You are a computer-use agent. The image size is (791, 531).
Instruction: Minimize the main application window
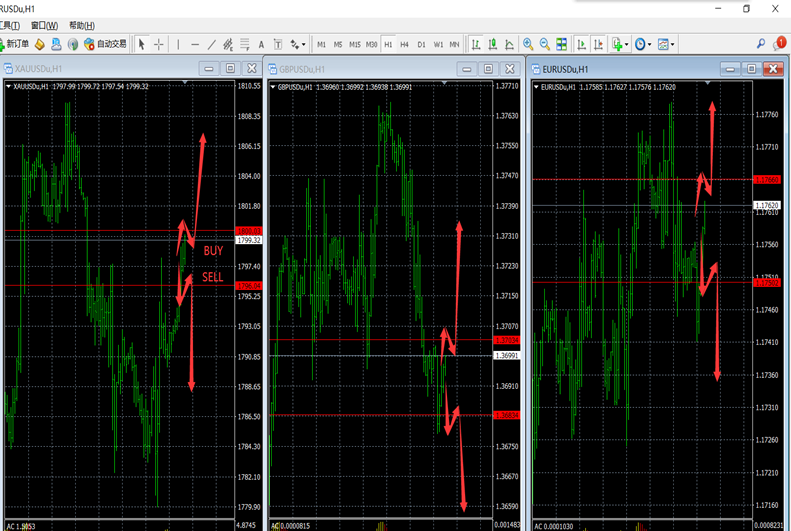tap(718, 9)
